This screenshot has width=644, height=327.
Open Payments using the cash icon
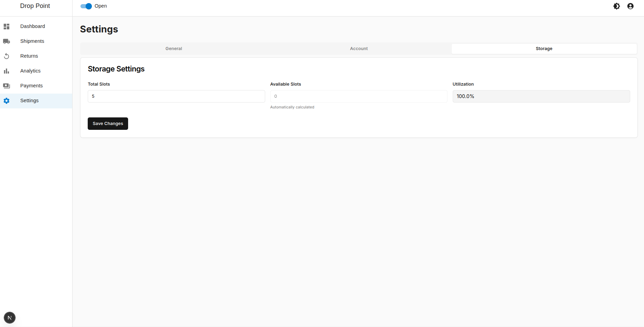click(x=7, y=85)
